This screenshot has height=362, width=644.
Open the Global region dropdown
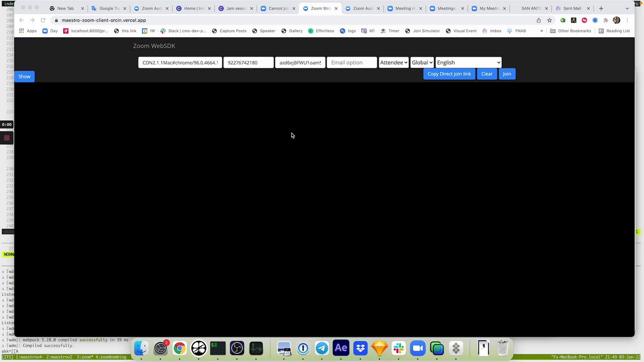422,62
